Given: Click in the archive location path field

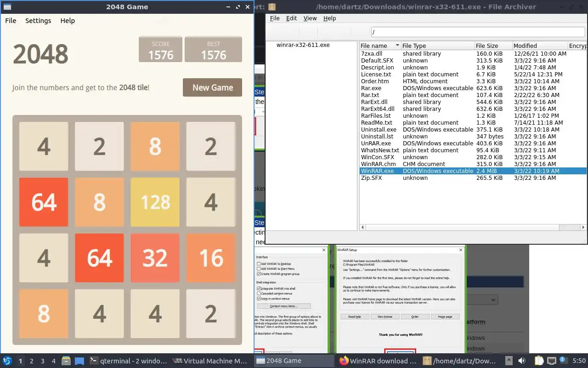Looking at the screenshot, I should tap(478, 32).
